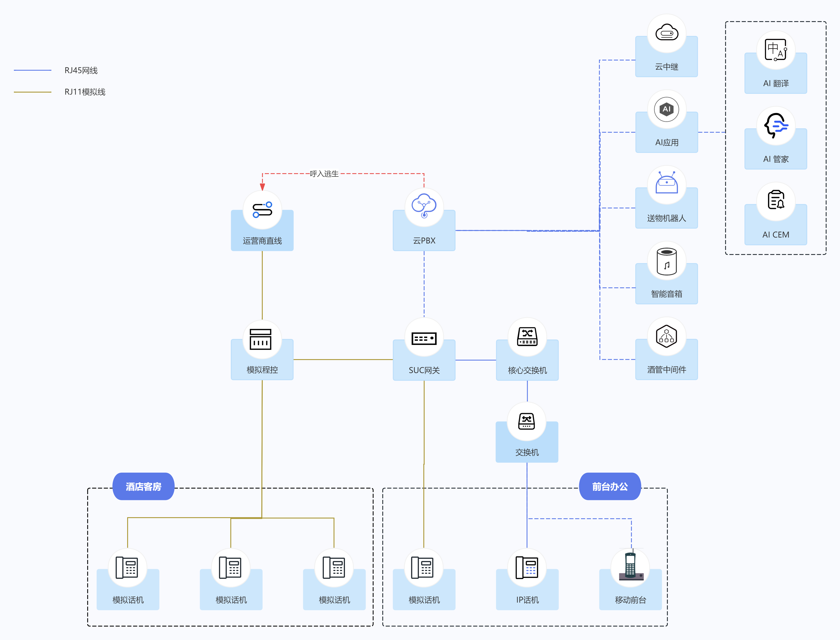
Task: Click the AI 管家 head icon
Action: tap(776, 125)
